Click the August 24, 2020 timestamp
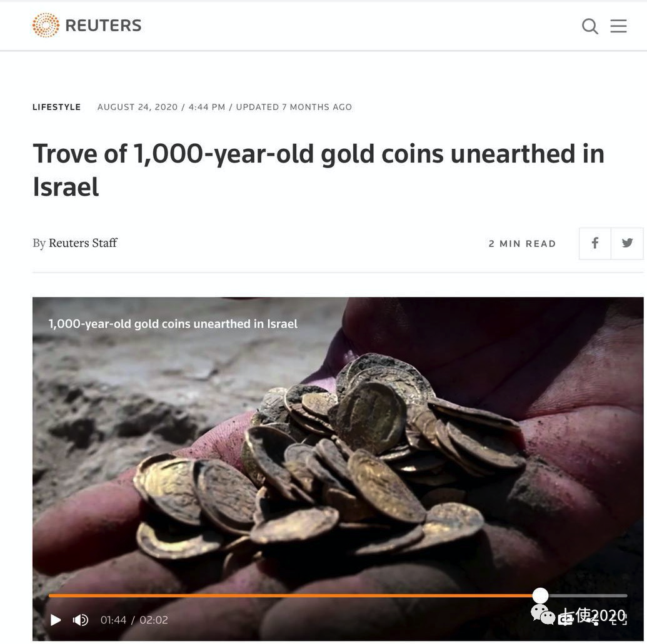The height and width of the screenshot is (644, 647). [138, 107]
